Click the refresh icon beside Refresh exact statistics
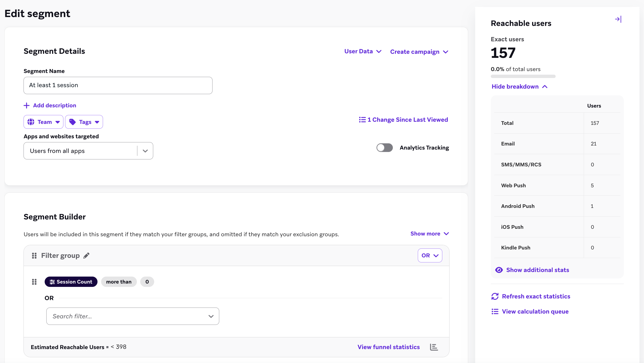The image size is (644, 363). 495,296
